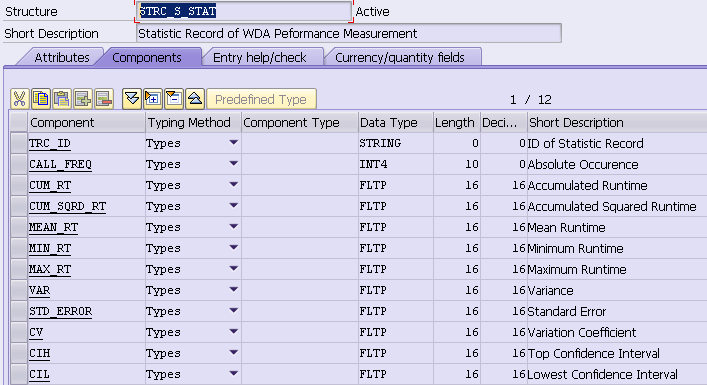The image size is (707, 385).
Task: Click the Component Type column header
Action: [x=300, y=123]
